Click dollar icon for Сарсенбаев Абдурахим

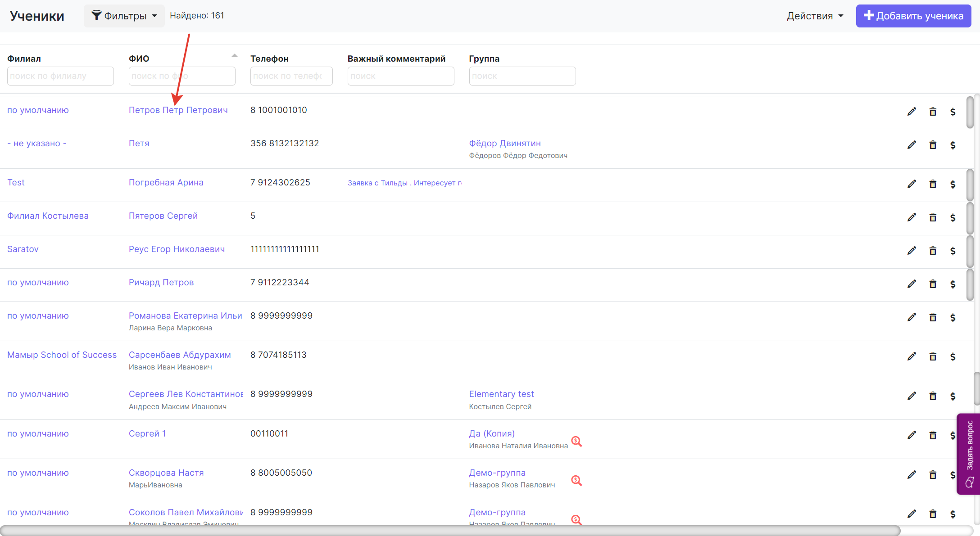click(x=953, y=357)
